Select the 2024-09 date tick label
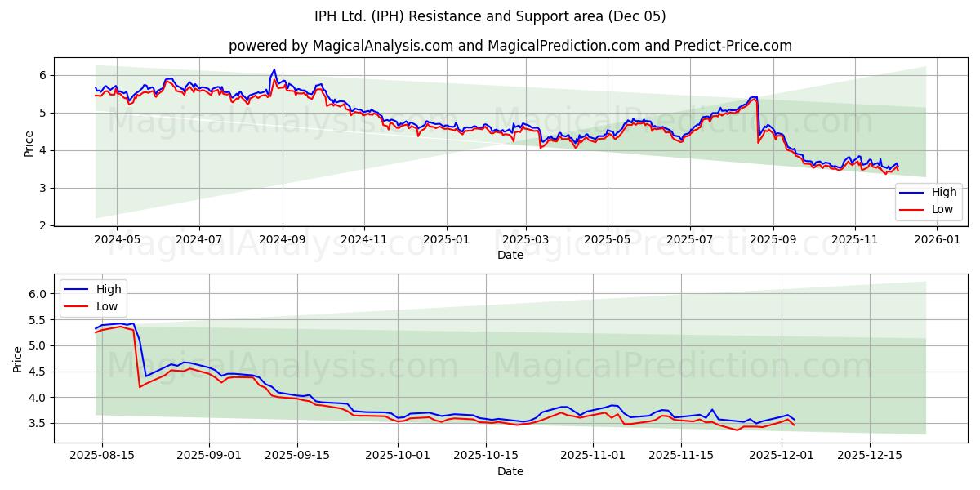 click(282, 238)
